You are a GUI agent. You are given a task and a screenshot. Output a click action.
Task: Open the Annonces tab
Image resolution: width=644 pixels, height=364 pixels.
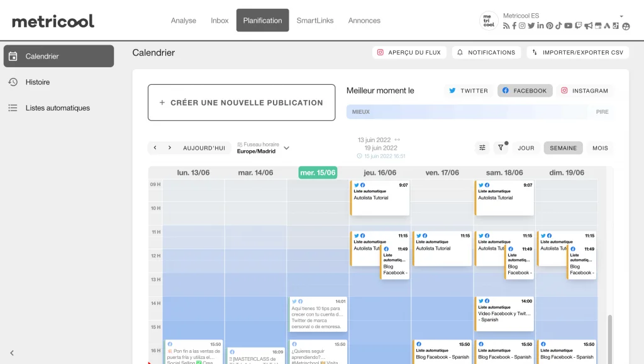point(364,21)
